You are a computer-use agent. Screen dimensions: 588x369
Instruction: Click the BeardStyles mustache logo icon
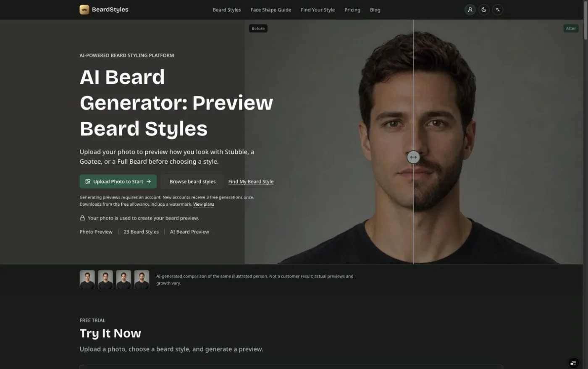[84, 10]
